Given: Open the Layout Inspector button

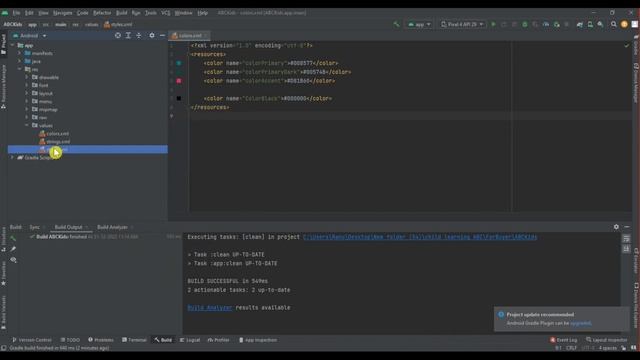Looking at the screenshot, I should pos(607,340).
